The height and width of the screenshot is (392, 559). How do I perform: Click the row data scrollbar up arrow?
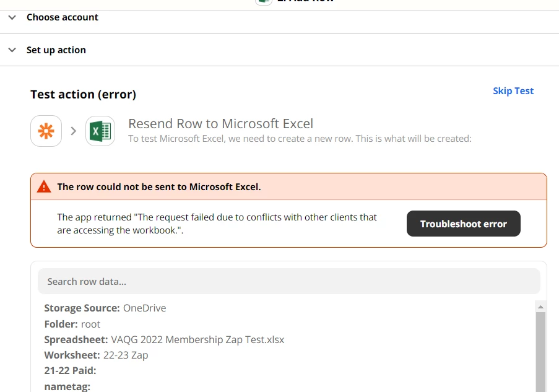[540, 307]
